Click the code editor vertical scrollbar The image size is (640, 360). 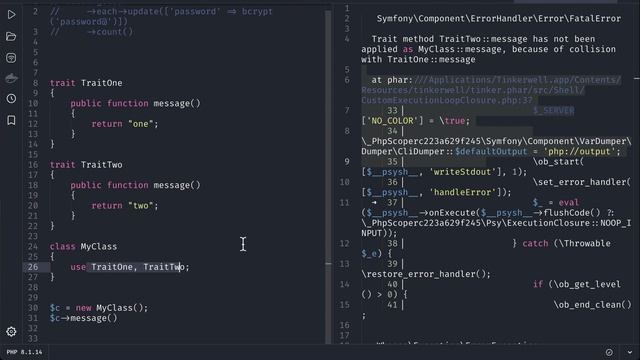click(328, 176)
